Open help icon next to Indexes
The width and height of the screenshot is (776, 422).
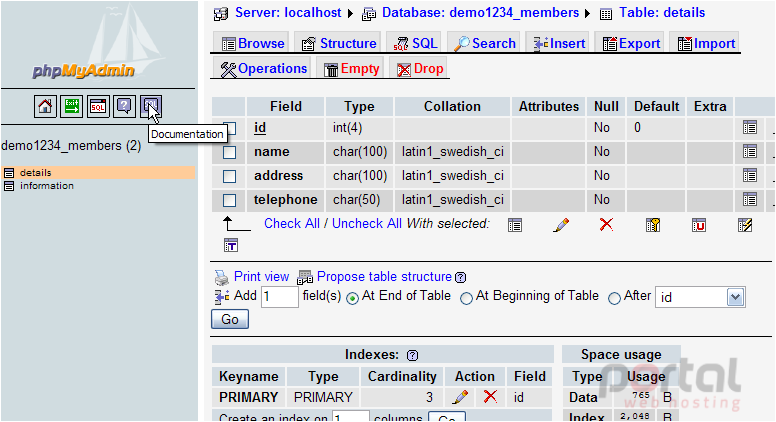point(412,355)
